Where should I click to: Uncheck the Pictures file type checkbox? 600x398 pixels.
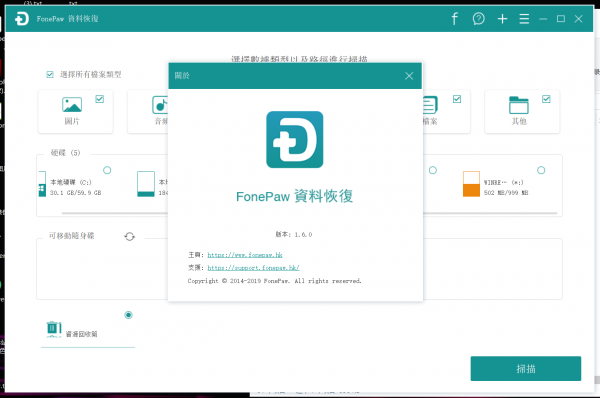[99, 99]
